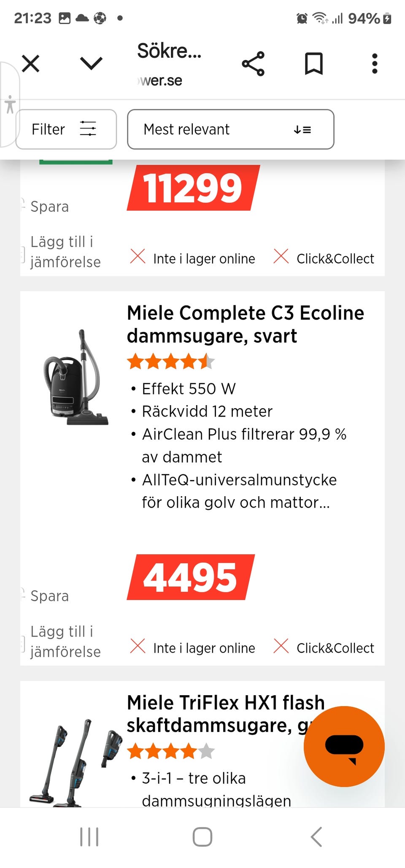
Task: Open the orange chat bubble
Action: pyautogui.click(x=344, y=746)
